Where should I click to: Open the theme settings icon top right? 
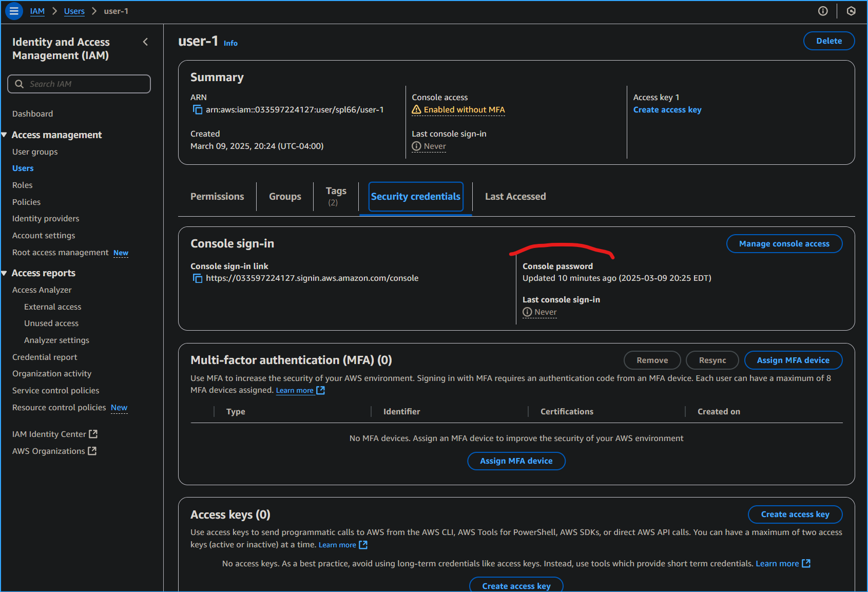851,11
